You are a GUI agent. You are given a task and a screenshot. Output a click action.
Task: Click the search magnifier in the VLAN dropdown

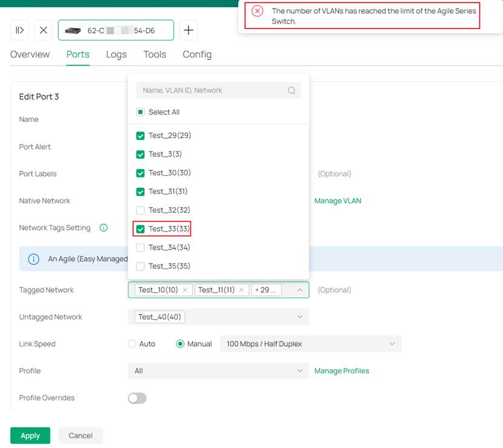point(291,89)
